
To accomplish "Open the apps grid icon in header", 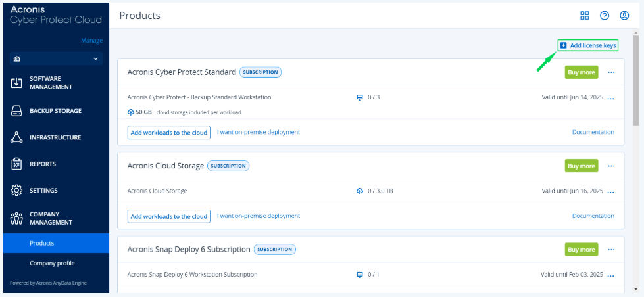I will pyautogui.click(x=584, y=16).
